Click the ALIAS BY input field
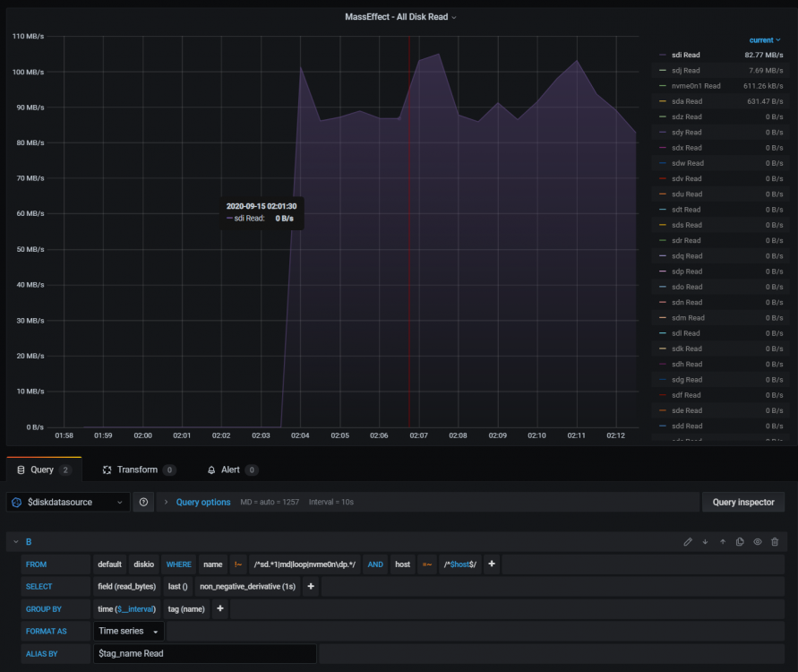The width and height of the screenshot is (798, 672). [204, 654]
